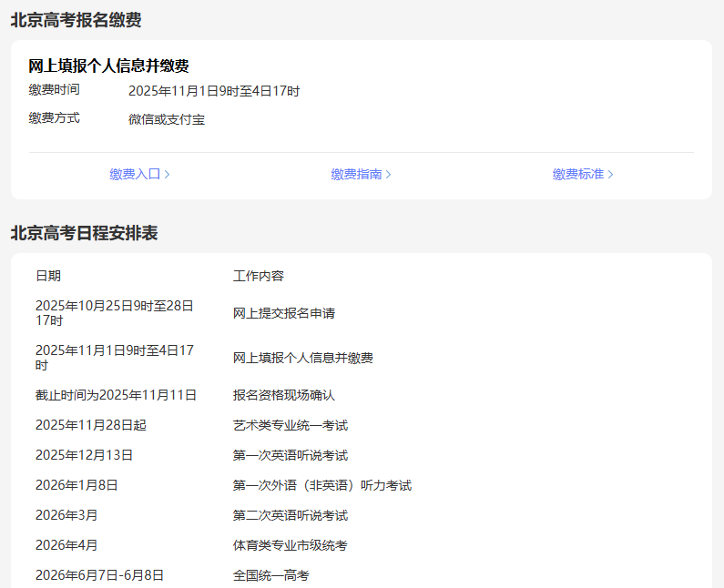Click the 全国统一高考 schedule entry

click(271, 575)
